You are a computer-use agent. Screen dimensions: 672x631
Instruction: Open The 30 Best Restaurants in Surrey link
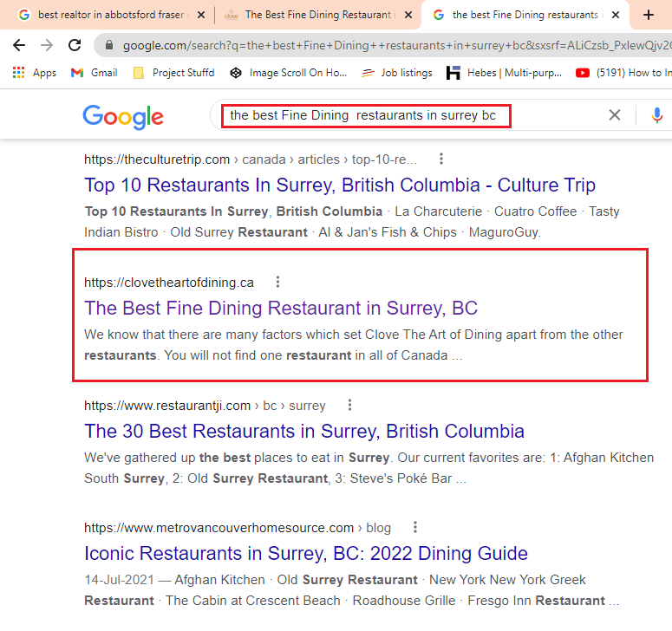click(304, 431)
